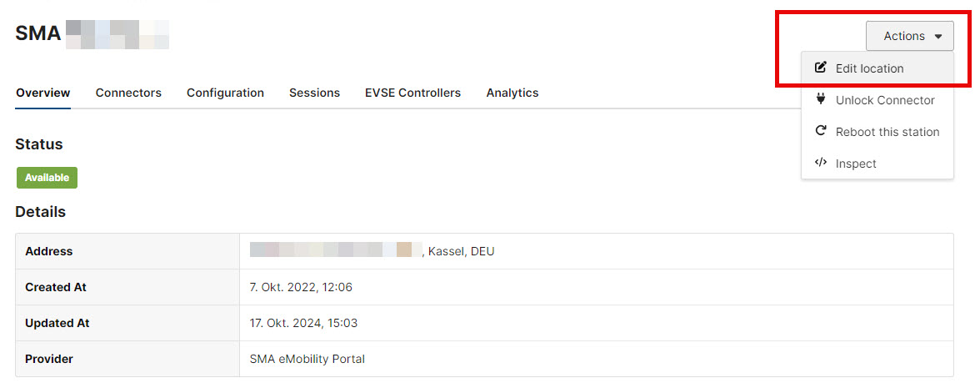
Task: Click the reboot circular arrow icon
Action: pos(821,132)
